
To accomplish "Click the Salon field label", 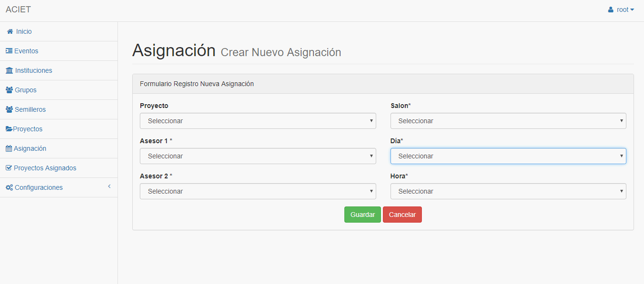I will (400, 106).
